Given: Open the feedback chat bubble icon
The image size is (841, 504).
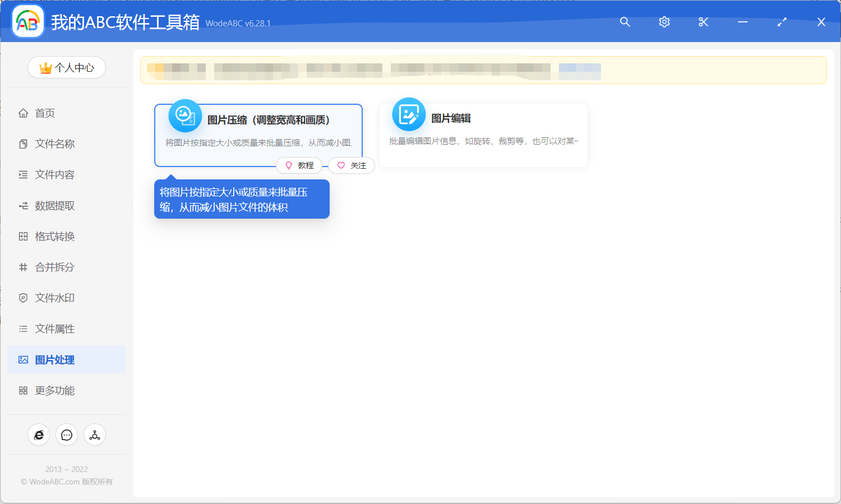Looking at the screenshot, I should [67, 434].
